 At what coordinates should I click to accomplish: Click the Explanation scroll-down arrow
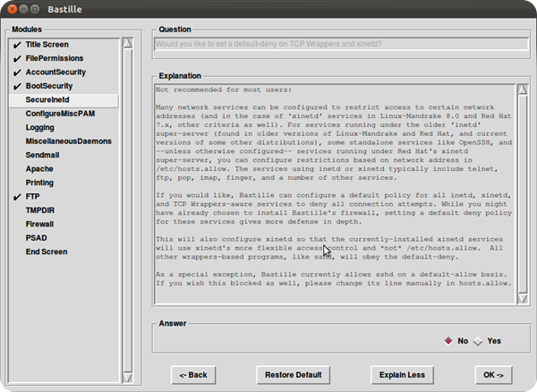coord(523,299)
